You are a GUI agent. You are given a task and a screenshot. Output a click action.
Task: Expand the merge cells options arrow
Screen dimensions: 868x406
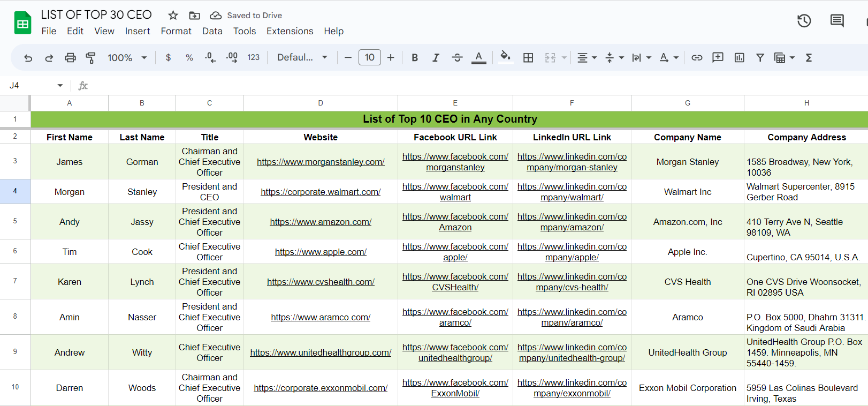pyautogui.click(x=564, y=58)
